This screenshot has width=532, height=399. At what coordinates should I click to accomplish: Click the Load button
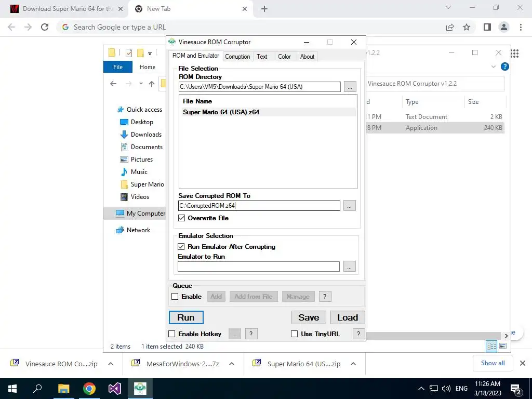pyautogui.click(x=348, y=317)
